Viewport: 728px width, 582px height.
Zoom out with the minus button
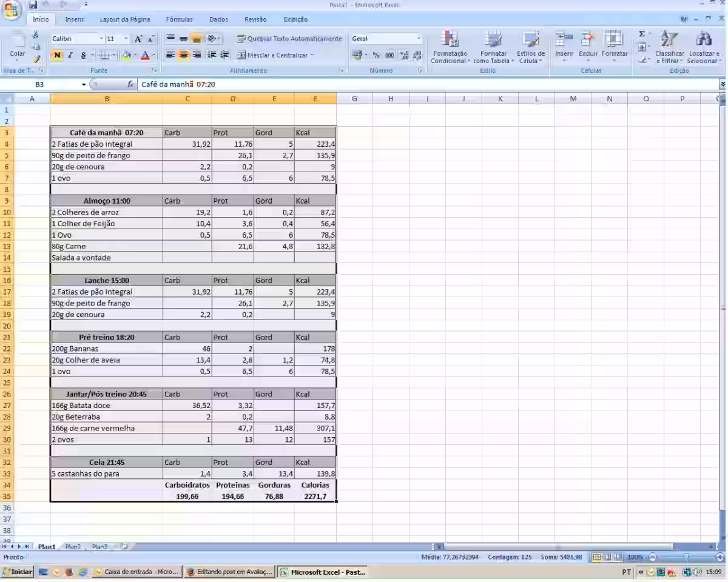tap(653, 557)
